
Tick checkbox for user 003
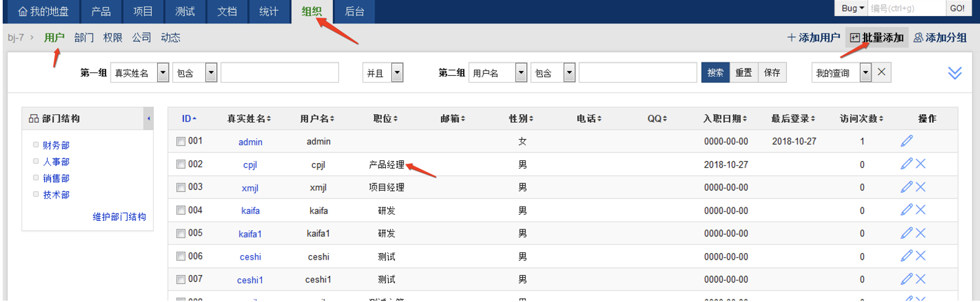click(181, 187)
